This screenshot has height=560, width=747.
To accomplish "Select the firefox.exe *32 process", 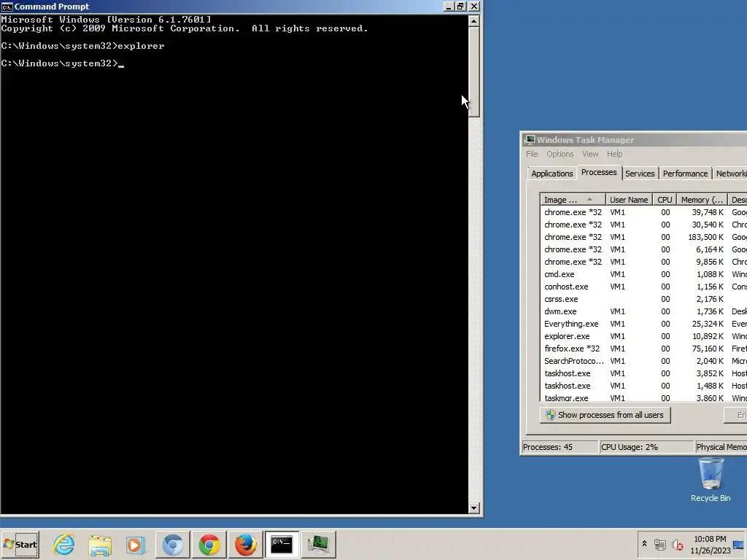I will [x=644, y=349].
